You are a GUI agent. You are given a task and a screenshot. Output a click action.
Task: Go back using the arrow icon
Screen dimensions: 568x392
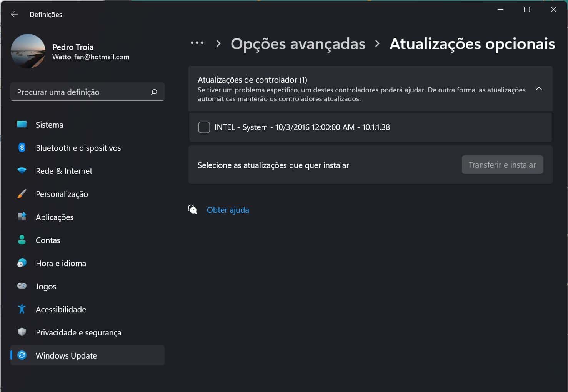[15, 14]
